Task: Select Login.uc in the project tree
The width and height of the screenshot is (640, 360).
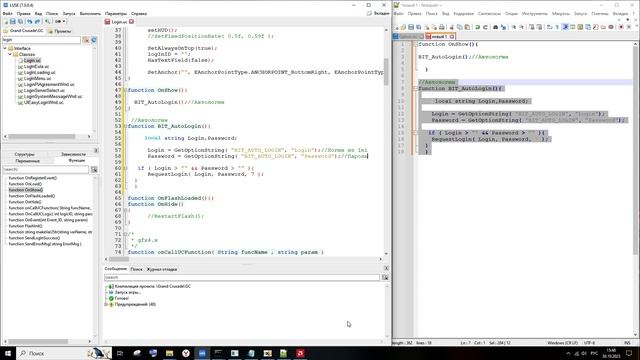Action: tap(32, 60)
